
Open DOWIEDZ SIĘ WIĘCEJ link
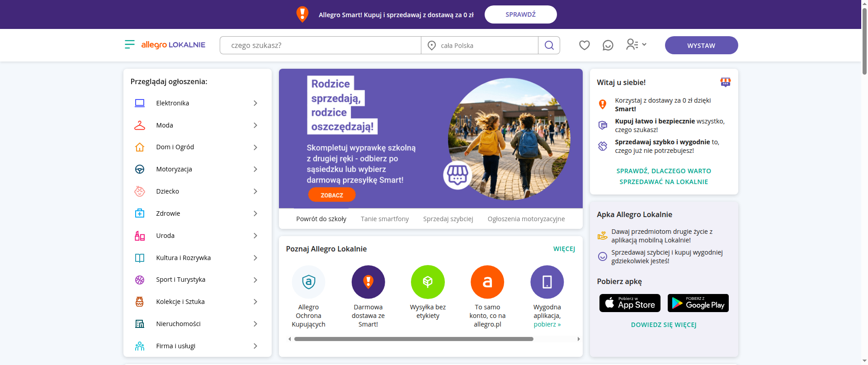pos(664,325)
